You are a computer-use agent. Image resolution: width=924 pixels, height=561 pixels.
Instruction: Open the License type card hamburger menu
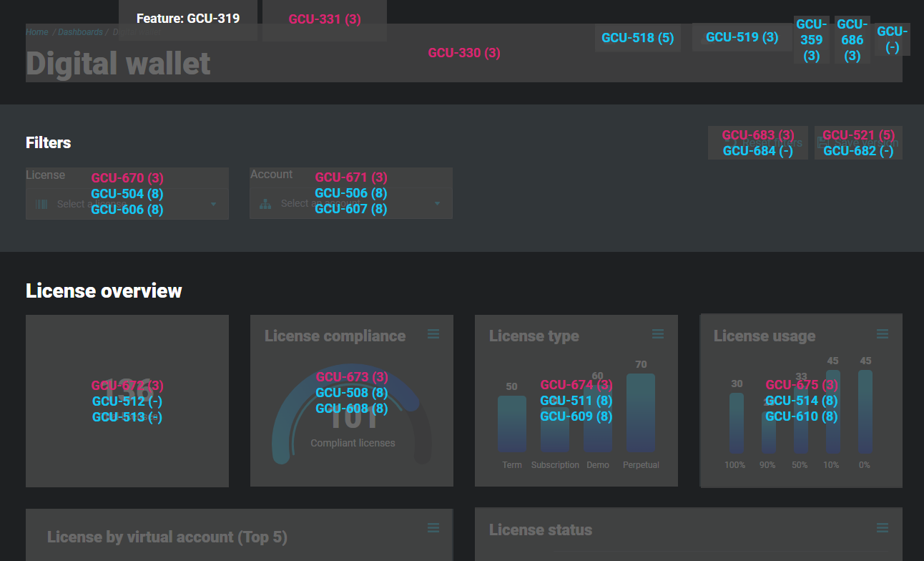coord(658,334)
